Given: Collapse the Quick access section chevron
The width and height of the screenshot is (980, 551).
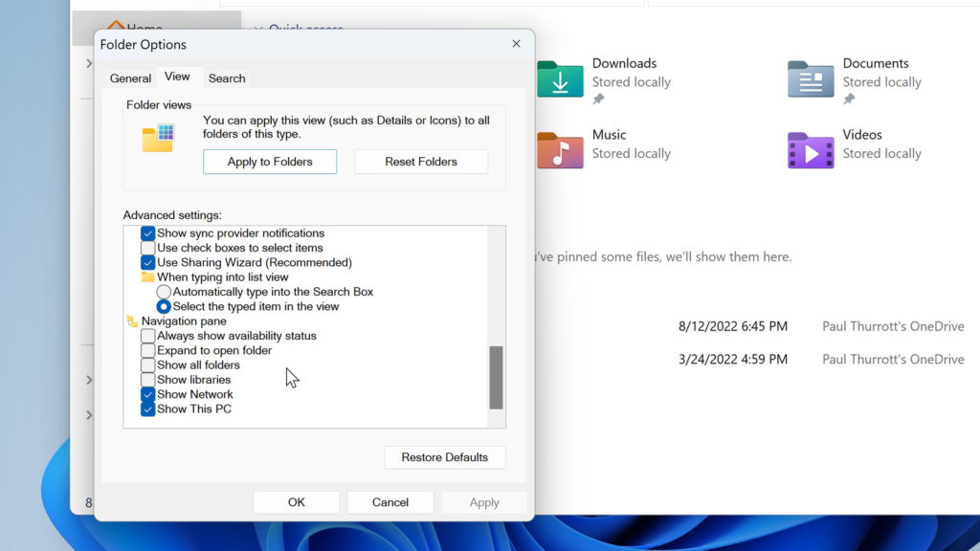Looking at the screenshot, I should [258, 30].
